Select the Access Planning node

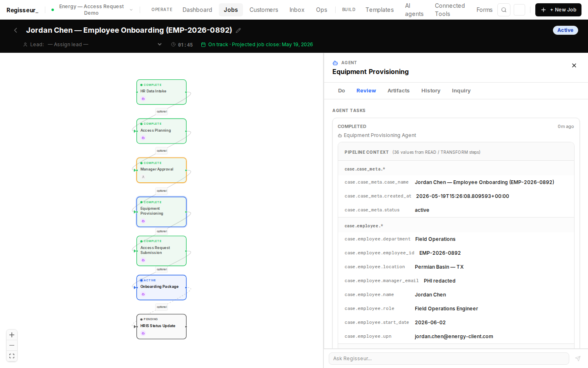pyautogui.click(x=161, y=131)
